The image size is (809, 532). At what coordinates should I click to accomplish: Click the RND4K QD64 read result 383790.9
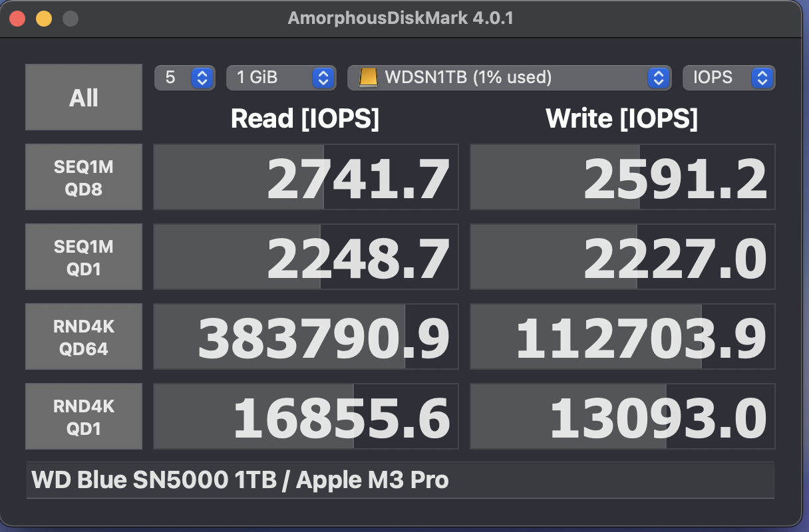[x=306, y=337]
